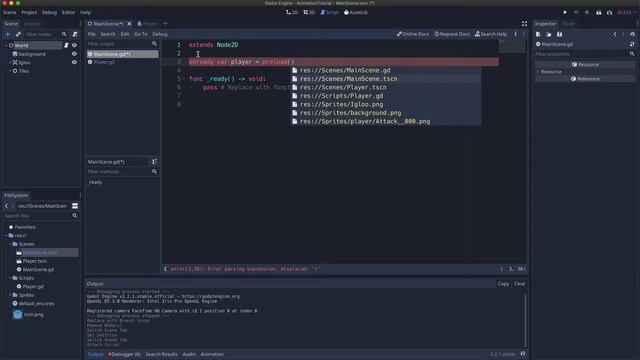Open the top Debug menu
The image size is (640, 360).
point(49,12)
